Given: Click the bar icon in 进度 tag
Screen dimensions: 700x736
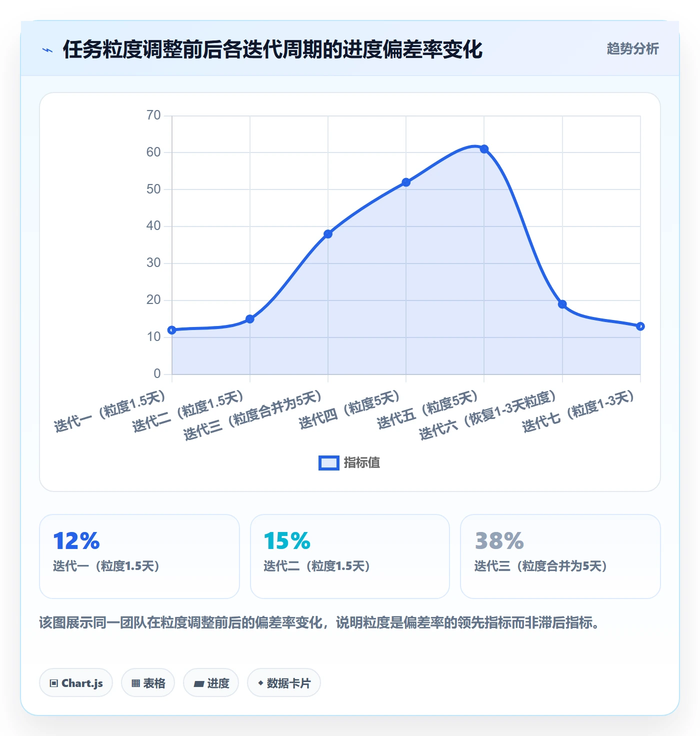Looking at the screenshot, I should [199, 684].
